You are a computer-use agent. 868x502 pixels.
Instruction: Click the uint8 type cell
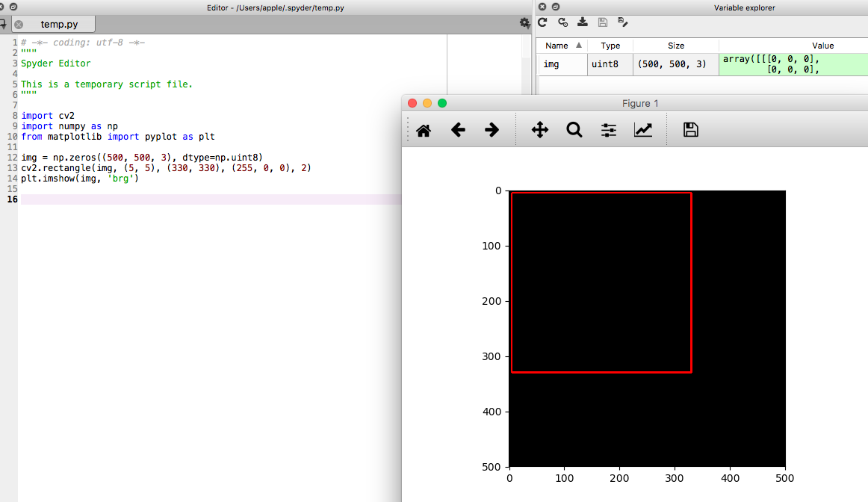610,64
